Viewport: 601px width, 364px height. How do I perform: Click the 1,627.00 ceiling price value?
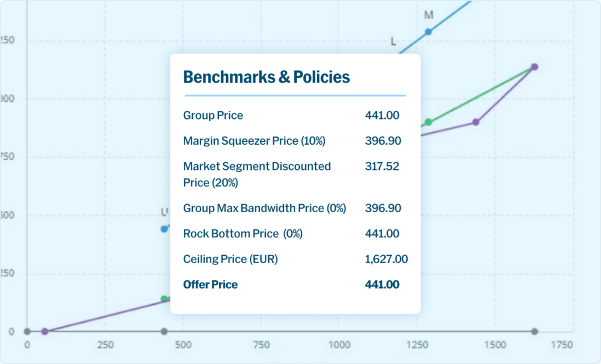pyautogui.click(x=386, y=259)
